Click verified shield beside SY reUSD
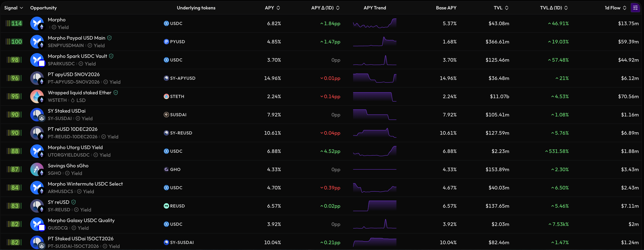The height and width of the screenshot is (250, 644). pos(73,202)
